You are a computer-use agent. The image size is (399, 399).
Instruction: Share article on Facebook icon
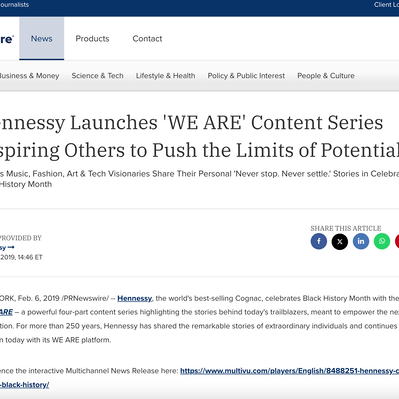319,241
